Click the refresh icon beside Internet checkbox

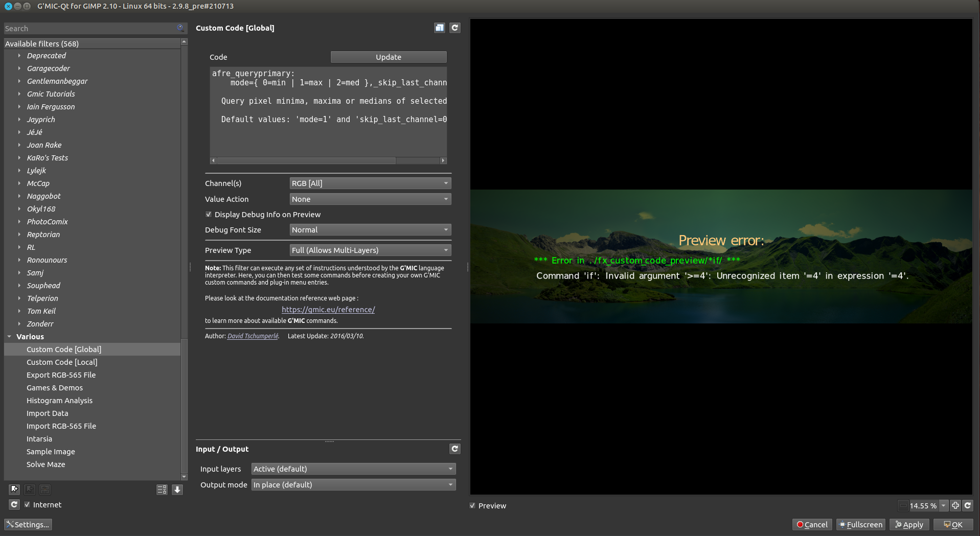tap(14, 505)
